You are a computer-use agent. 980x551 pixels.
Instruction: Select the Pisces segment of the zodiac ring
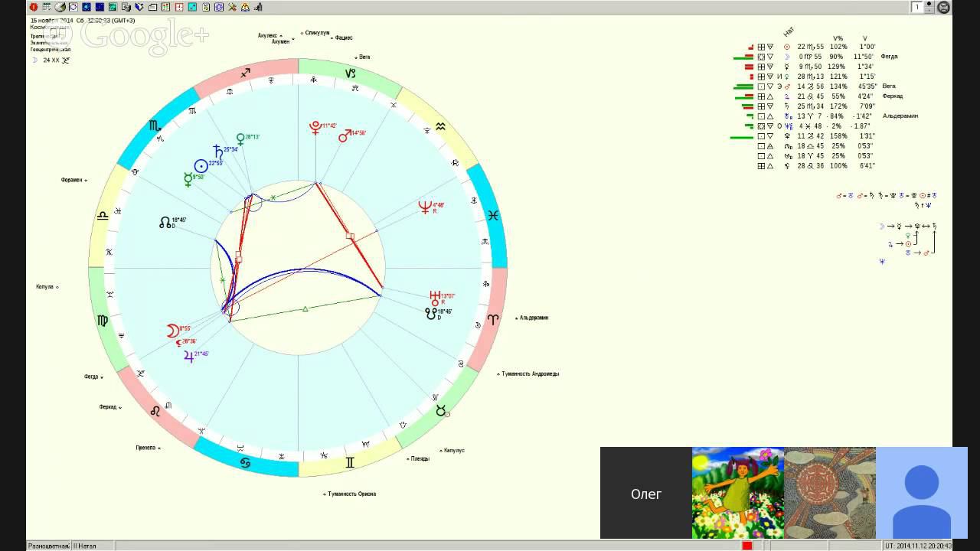[x=494, y=216]
